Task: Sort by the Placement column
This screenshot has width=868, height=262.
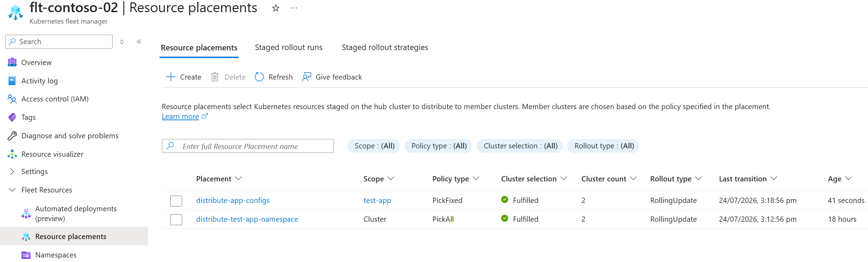Action: click(219, 179)
